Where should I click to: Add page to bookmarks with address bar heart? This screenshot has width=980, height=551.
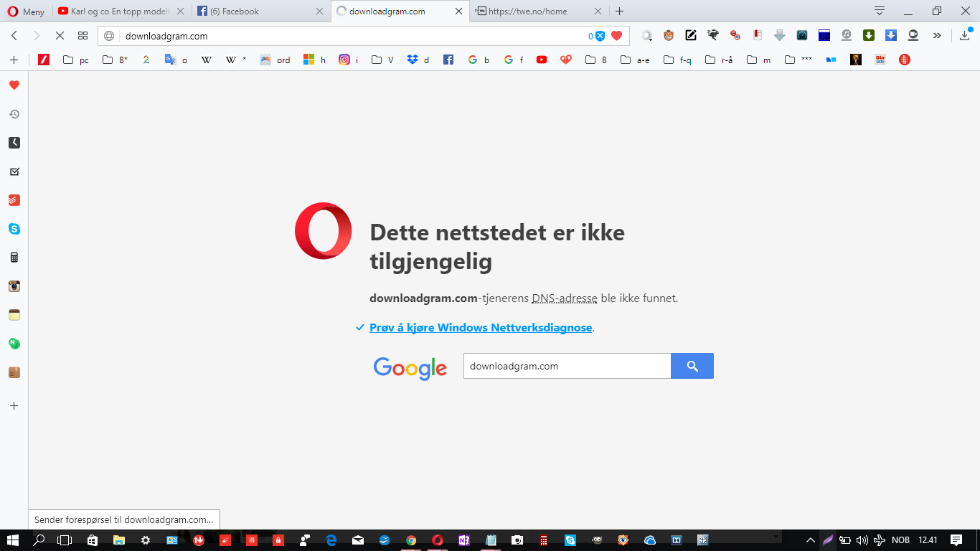[x=616, y=36]
